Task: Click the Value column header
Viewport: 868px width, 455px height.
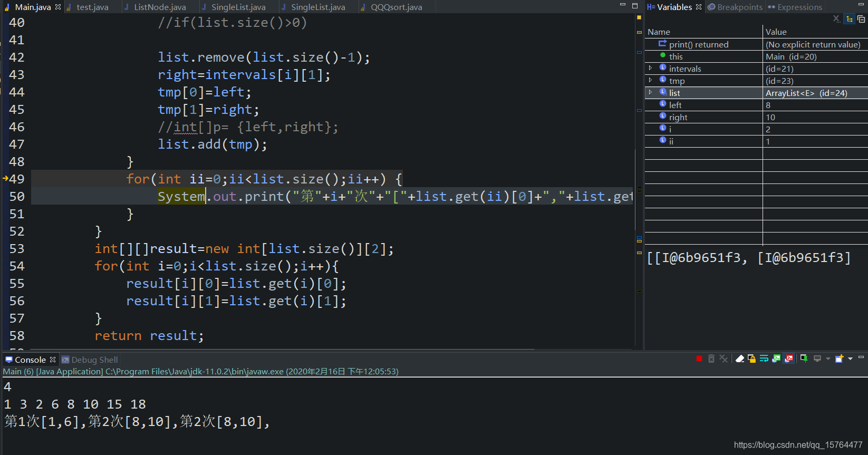Action: [815, 32]
